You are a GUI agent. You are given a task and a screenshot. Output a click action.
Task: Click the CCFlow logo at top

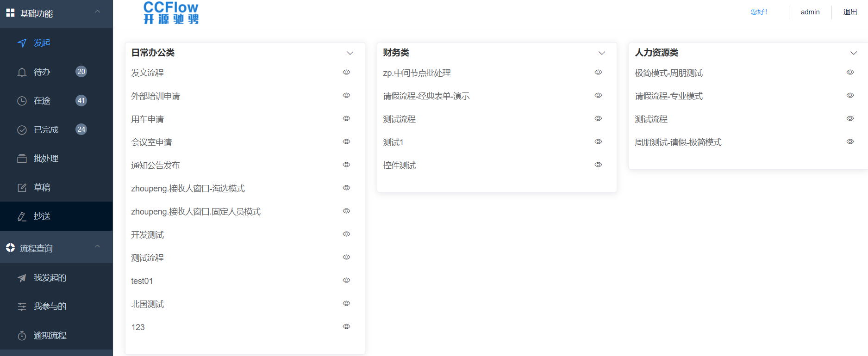(x=171, y=13)
